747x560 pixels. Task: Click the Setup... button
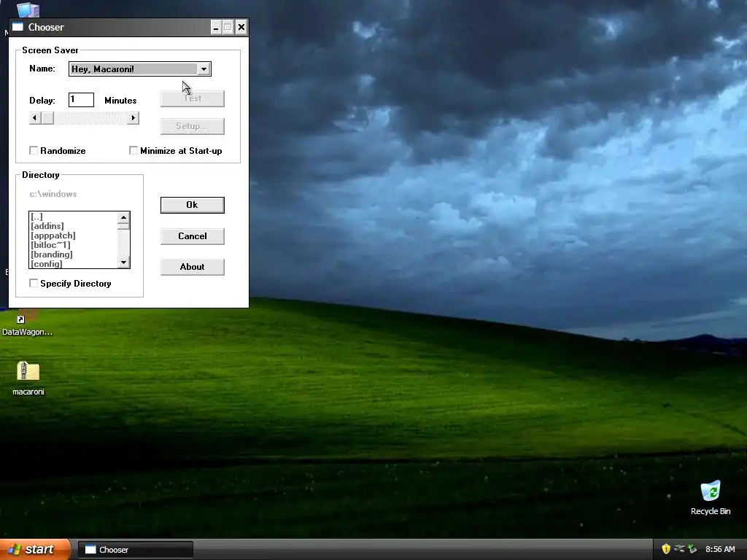coord(193,126)
